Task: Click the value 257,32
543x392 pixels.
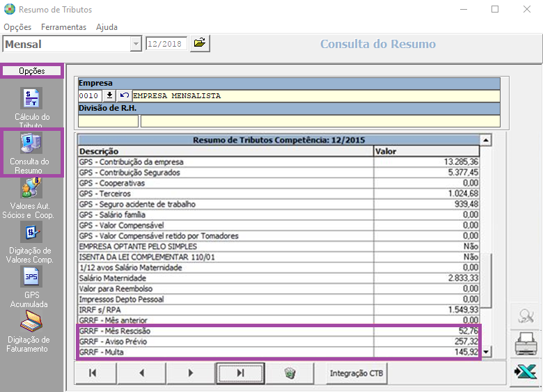Action: (x=466, y=341)
